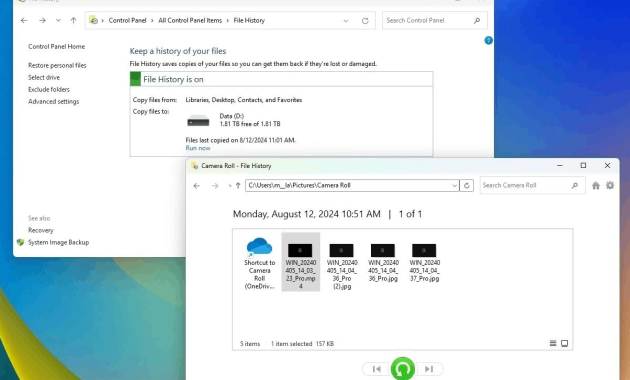
Task: Go forward in Control Panel window
Action: pos(42,20)
